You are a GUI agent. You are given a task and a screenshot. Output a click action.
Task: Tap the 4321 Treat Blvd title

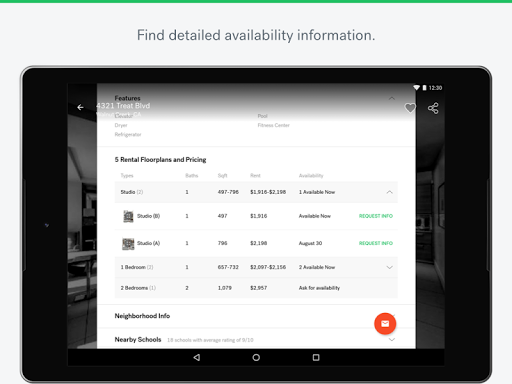(x=123, y=106)
